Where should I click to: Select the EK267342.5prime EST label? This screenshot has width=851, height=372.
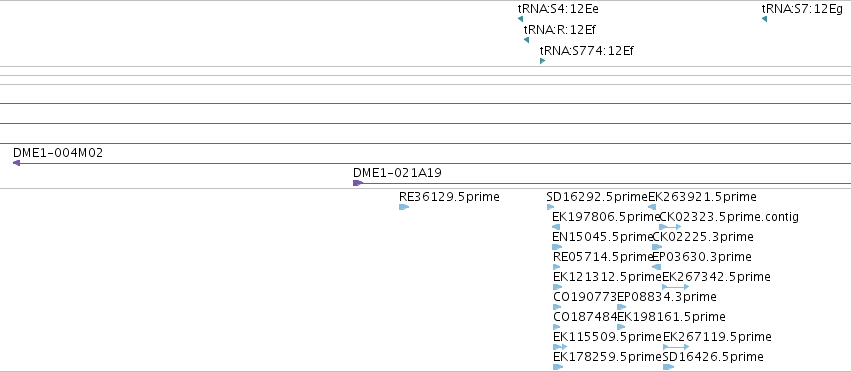click(716, 277)
